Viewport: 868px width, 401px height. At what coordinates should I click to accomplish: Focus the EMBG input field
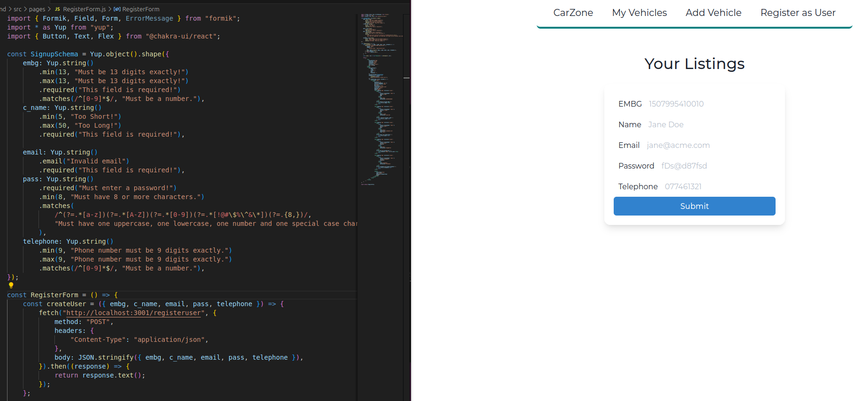pos(708,104)
